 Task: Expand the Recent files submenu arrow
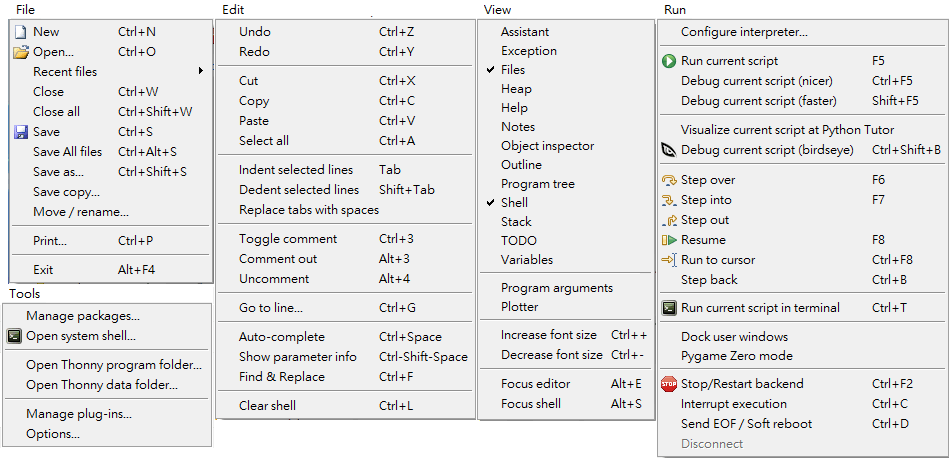pos(200,71)
